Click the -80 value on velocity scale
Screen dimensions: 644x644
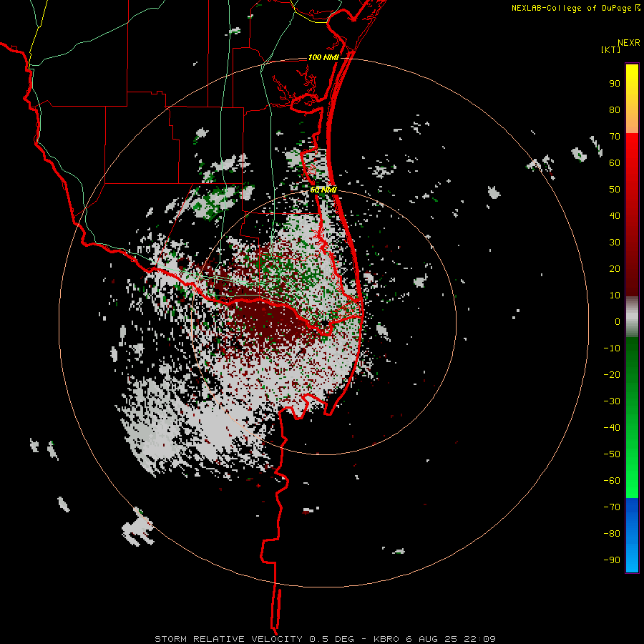612,534
